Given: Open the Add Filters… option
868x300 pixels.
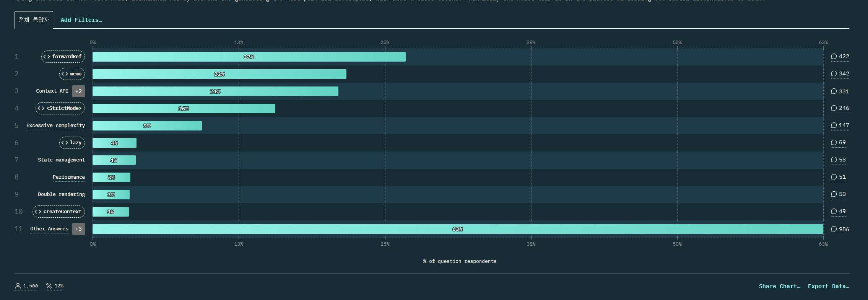Looking at the screenshot, I should [81, 20].
